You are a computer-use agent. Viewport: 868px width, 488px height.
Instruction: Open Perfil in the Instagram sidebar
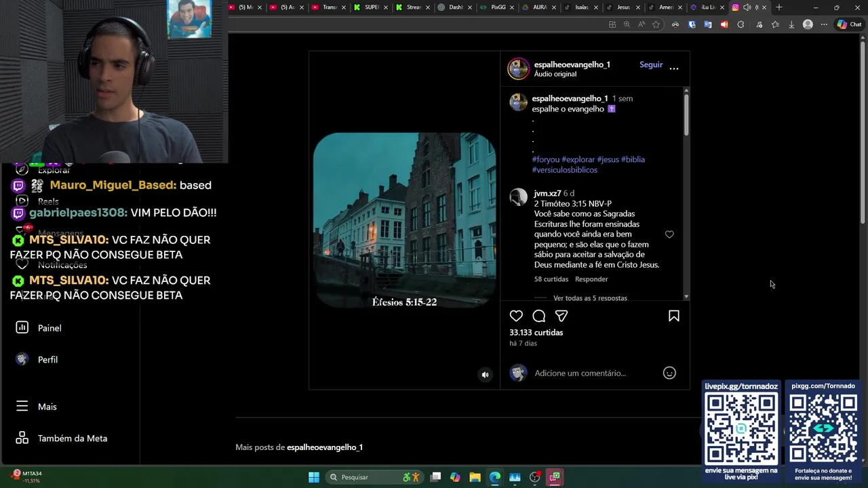pyautogui.click(x=37, y=360)
